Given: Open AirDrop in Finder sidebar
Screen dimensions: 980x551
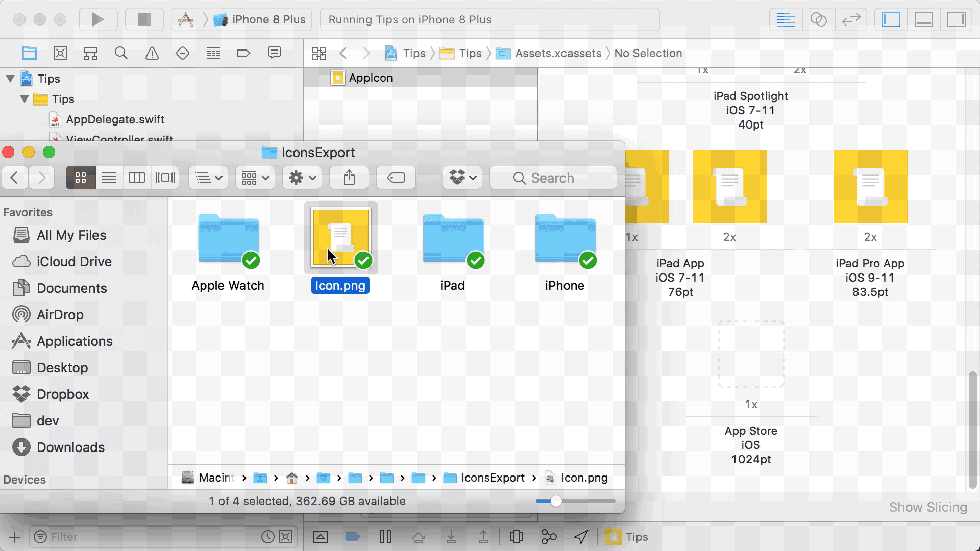Looking at the screenshot, I should (x=48, y=315).
